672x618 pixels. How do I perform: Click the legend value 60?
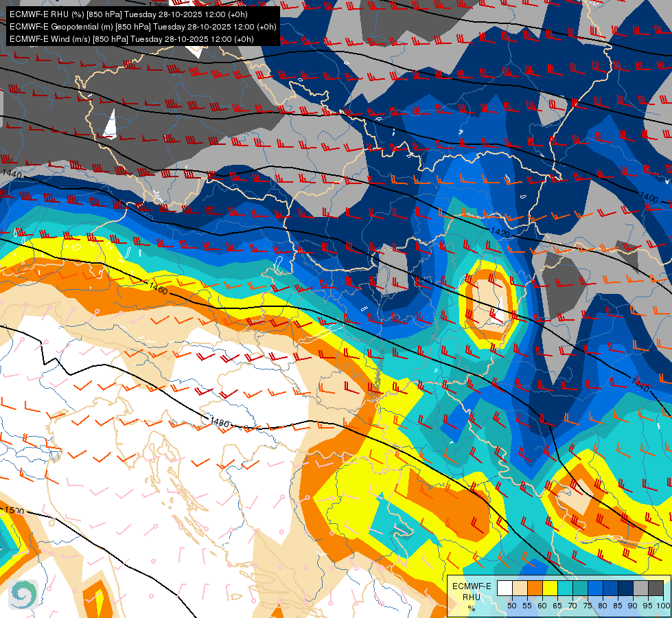click(x=542, y=606)
